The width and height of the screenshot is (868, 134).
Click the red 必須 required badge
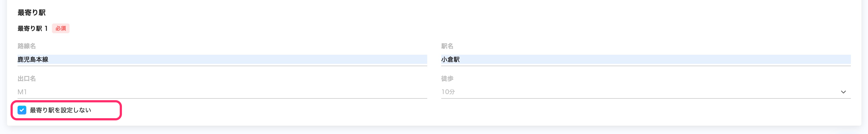click(61, 29)
